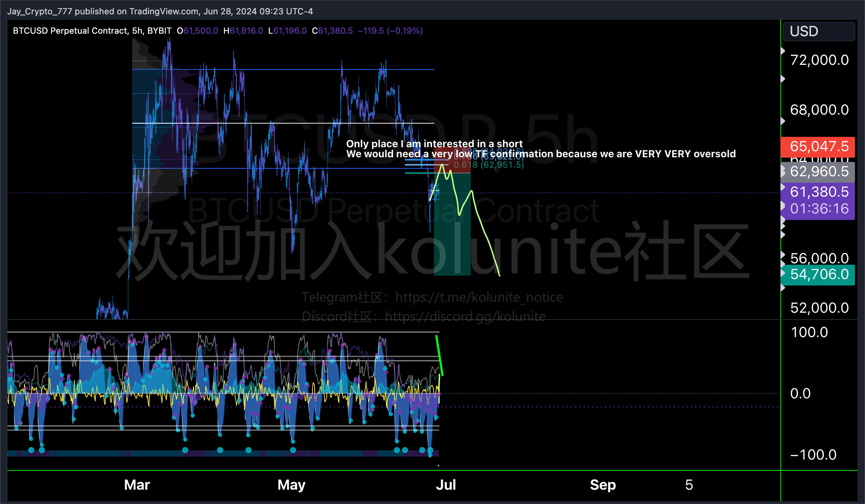The image size is (865, 504).
Task: Click the Sep label on time axis
Action: 603,485
